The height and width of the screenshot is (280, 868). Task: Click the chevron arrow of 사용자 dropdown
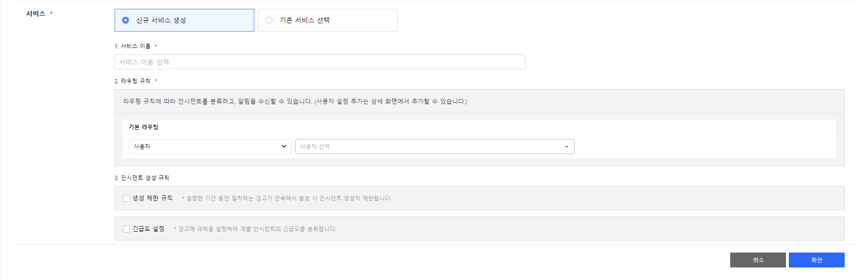coord(284,147)
